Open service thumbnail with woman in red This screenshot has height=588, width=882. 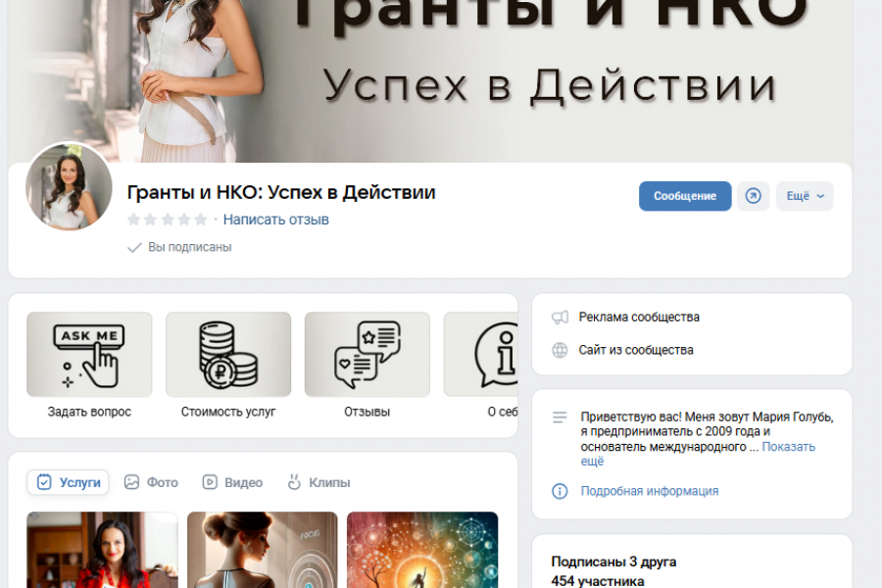coord(102,550)
